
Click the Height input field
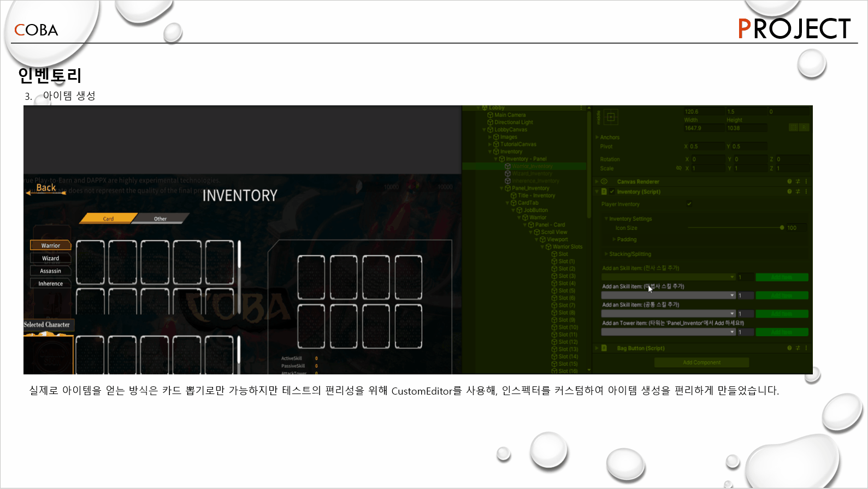[746, 128]
